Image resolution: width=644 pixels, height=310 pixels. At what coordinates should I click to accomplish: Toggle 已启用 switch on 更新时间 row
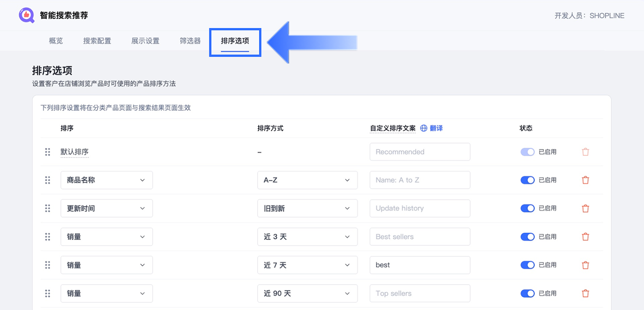527,209
